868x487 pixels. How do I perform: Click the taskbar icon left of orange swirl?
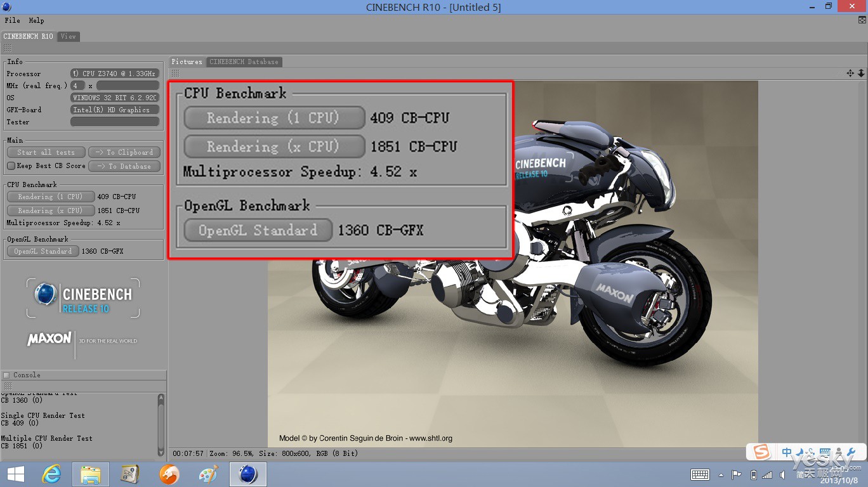[130, 474]
